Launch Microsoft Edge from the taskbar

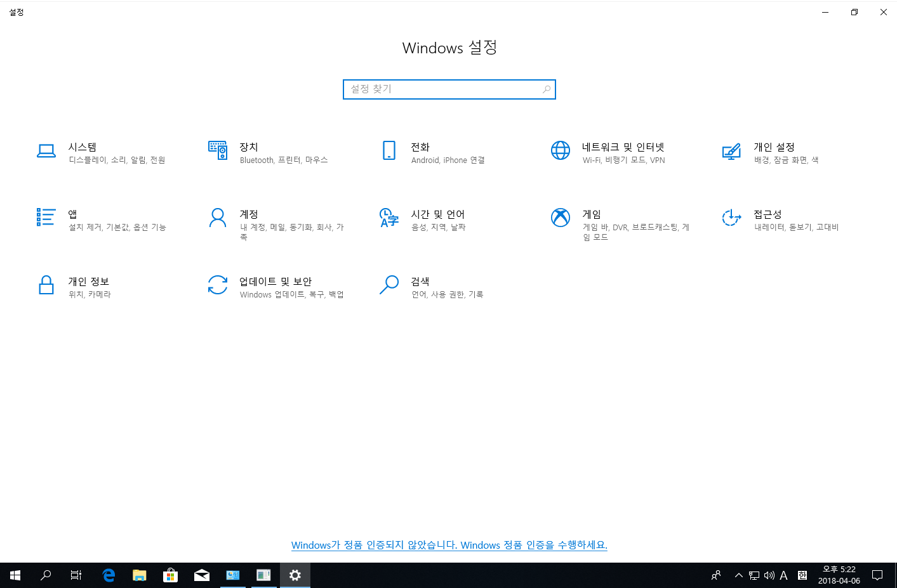109,575
